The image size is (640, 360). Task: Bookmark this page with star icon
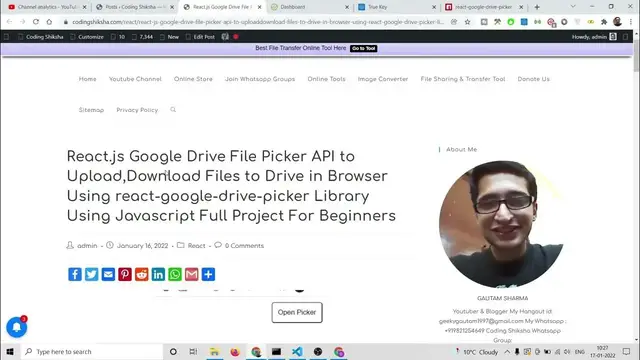tap(467, 22)
